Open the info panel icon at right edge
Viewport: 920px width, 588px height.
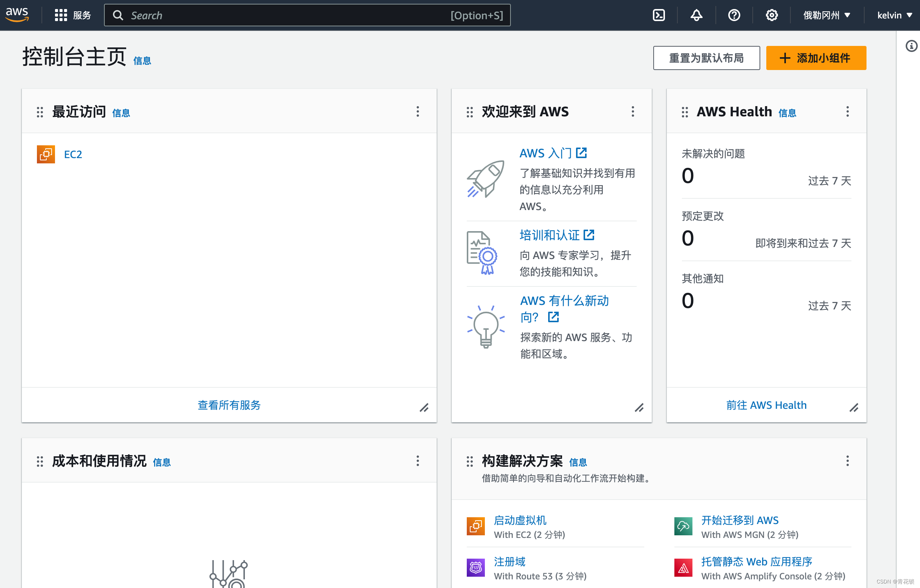coord(911,46)
